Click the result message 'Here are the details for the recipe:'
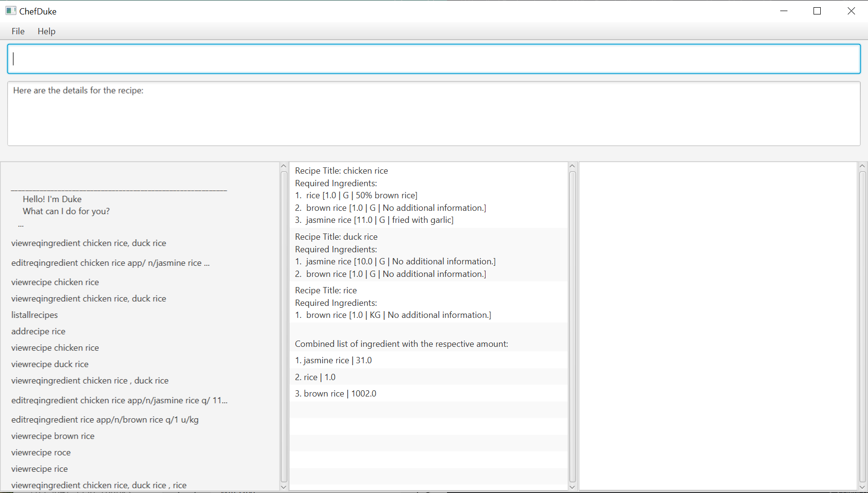 (78, 90)
